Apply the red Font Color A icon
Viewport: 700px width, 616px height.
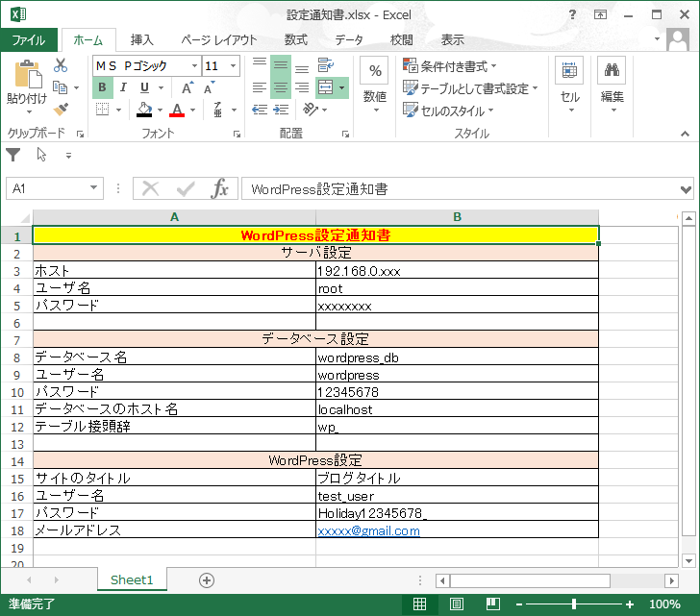click(x=177, y=110)
